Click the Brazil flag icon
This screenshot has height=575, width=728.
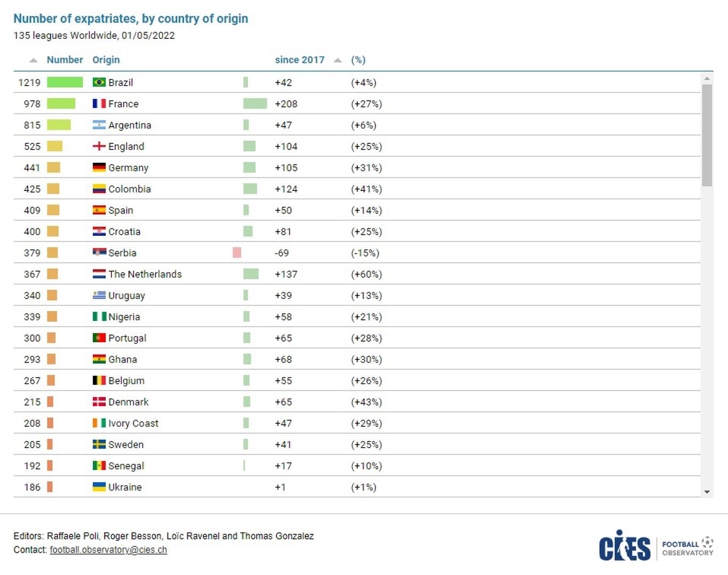click(x=99, y=83)
